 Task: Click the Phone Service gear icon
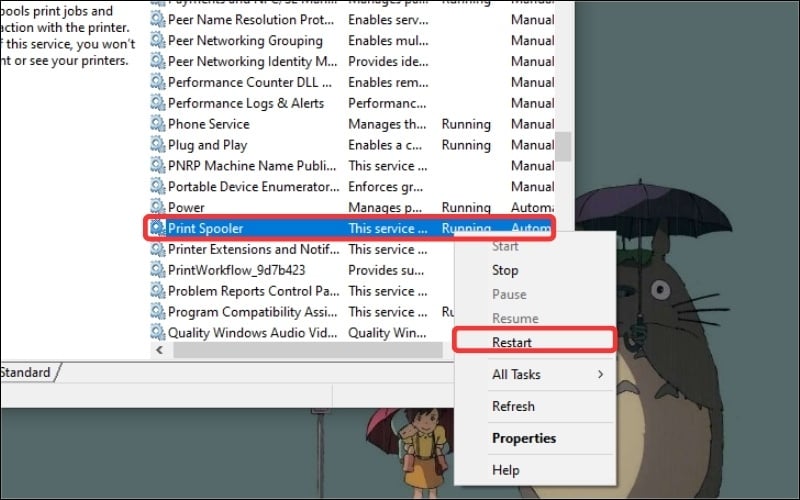(x=157, y=123)
